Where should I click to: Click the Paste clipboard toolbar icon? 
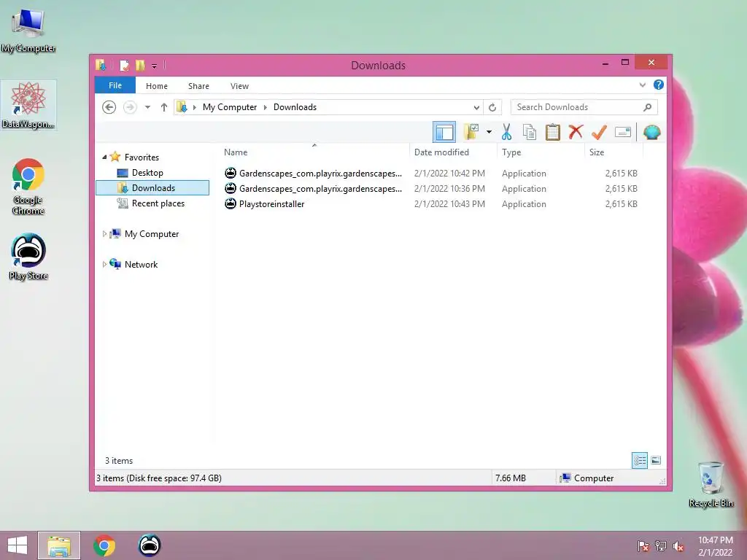click(553, 132)
